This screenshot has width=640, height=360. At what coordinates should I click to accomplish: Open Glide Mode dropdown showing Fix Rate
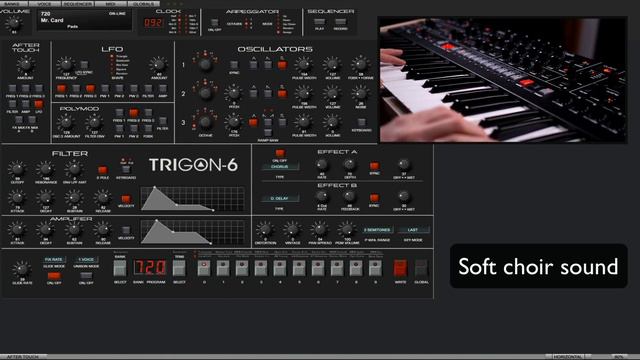(54, 260)
